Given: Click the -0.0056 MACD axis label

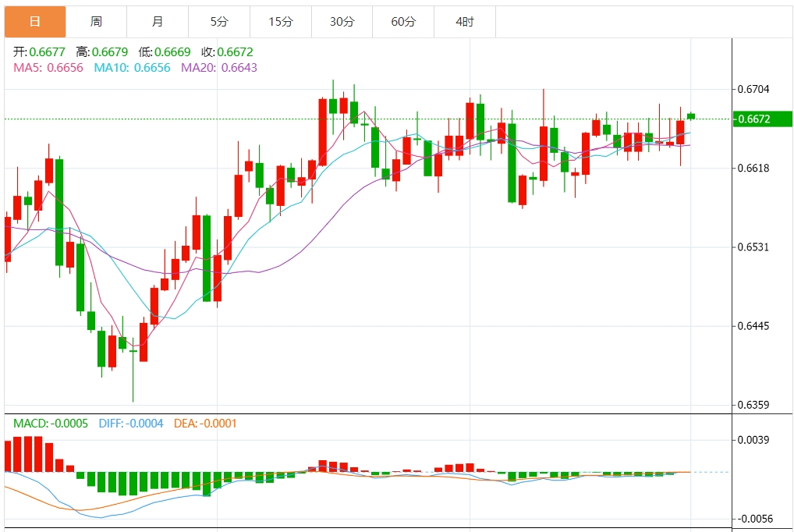Looking at the screenshot, I should tap(754, 519).
